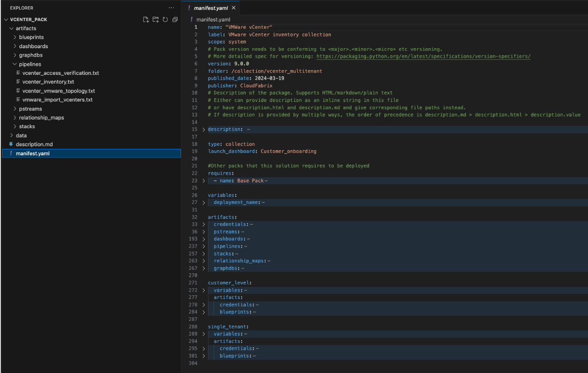Select manifest.yaml in the Explorer tree
588x373 pixels.
pyautogui.click(x=33, y=154)
